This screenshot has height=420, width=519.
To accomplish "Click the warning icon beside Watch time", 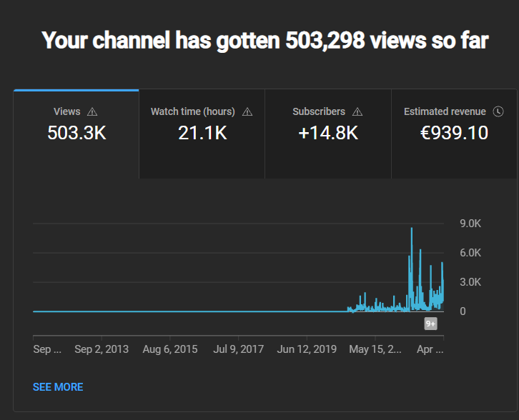I will [x=247, y=111].
